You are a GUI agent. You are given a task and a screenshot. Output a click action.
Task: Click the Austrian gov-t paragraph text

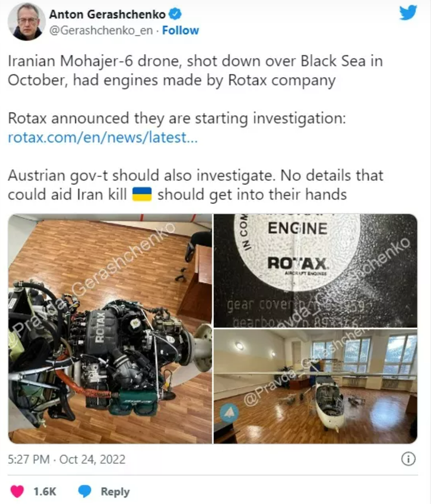point(195,185)
